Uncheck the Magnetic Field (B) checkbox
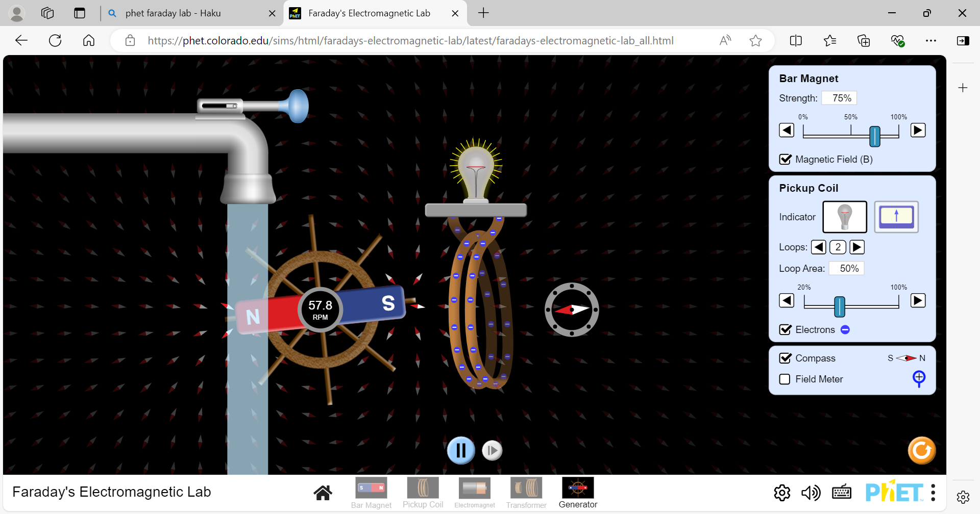This screenshot has height=514, width=980. tap(786, 160)
